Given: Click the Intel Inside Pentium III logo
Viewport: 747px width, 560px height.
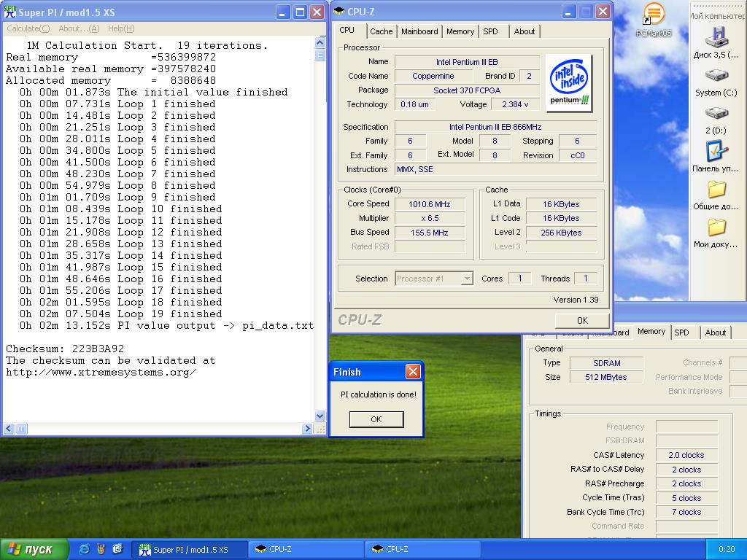Looking at the screenshot, I should click(569, 83).
